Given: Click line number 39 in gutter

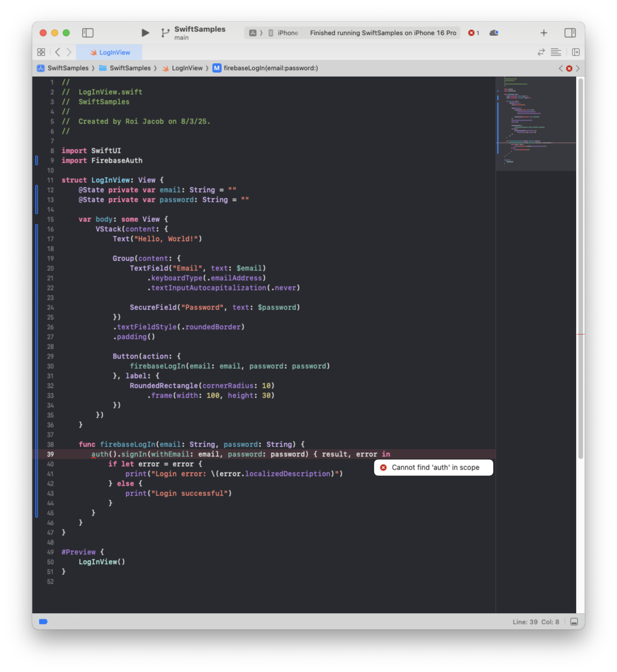Looking at the screenshot, I should [50, 454].
